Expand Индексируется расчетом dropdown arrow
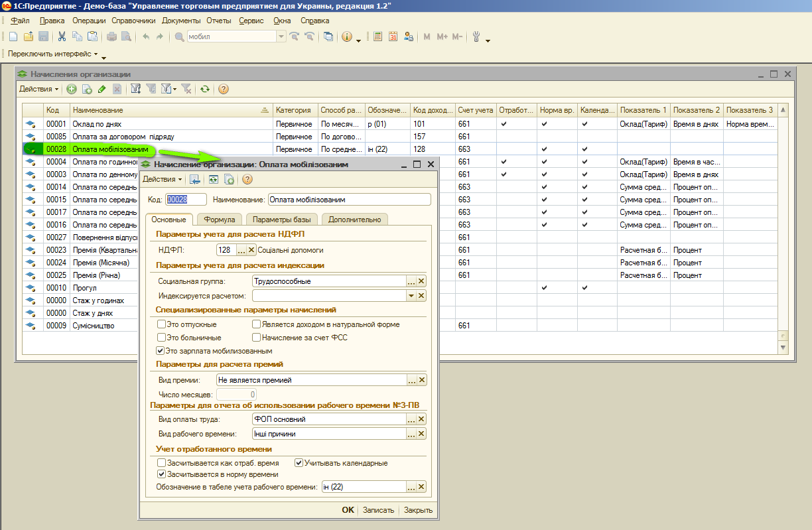 (411, 296)
